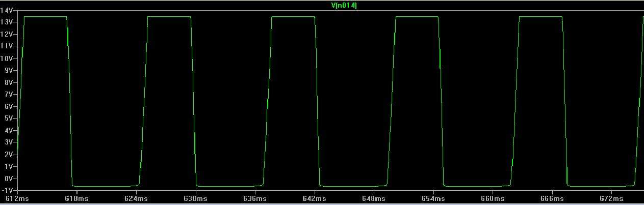Click the 618ms time axis label
This screenshot has height=205, width=644.
point(78,198)
